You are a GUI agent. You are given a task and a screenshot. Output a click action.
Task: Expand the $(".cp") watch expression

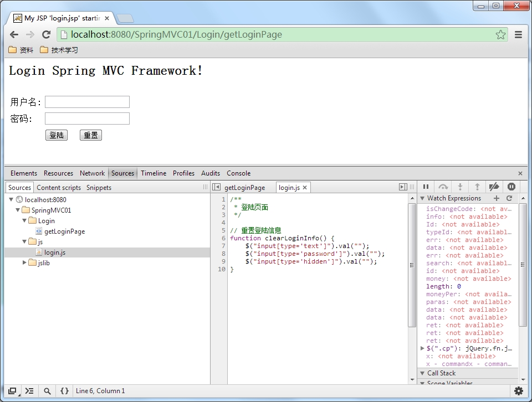(422, 348)
